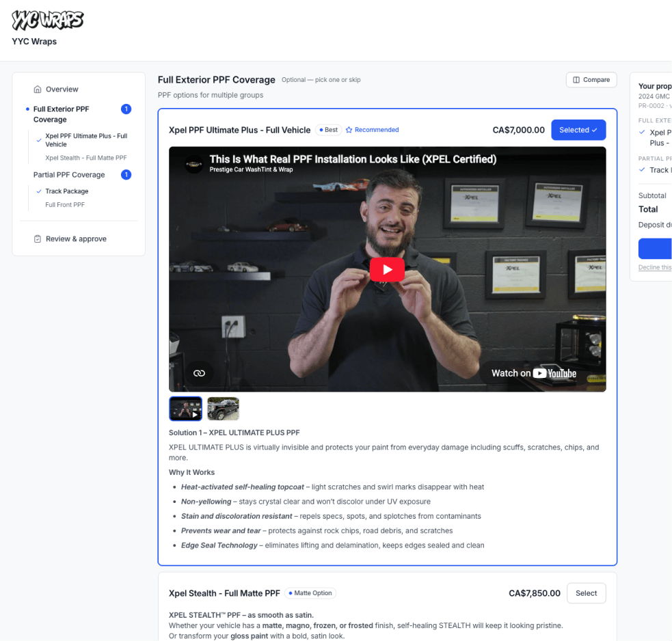This screenshot has width=672, height=641.
Task: Open Review & approve step
Action: [x=76, y=238]
